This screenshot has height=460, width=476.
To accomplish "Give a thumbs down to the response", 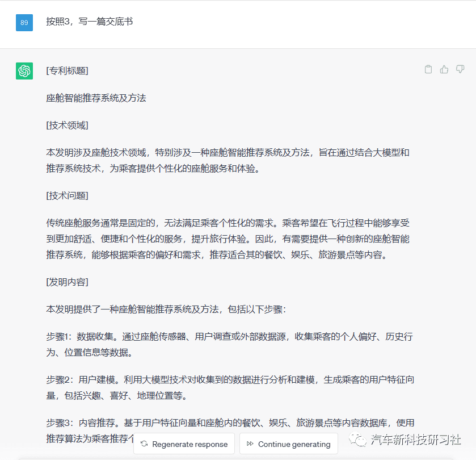I will pyautogui.click(x=460, y=69).
